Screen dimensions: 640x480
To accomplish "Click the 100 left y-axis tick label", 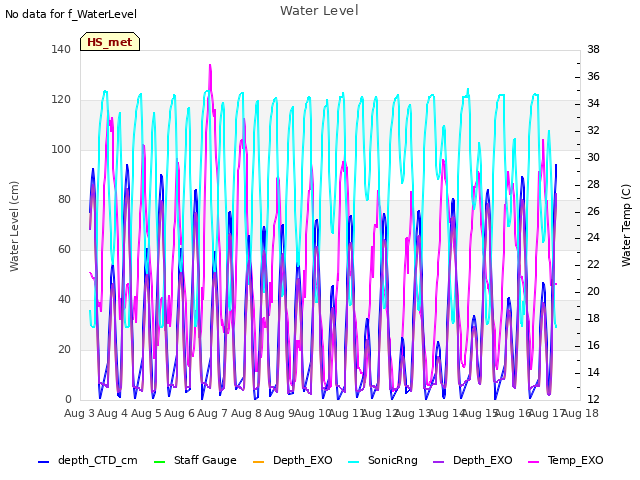I will click(x=61, y=149).
